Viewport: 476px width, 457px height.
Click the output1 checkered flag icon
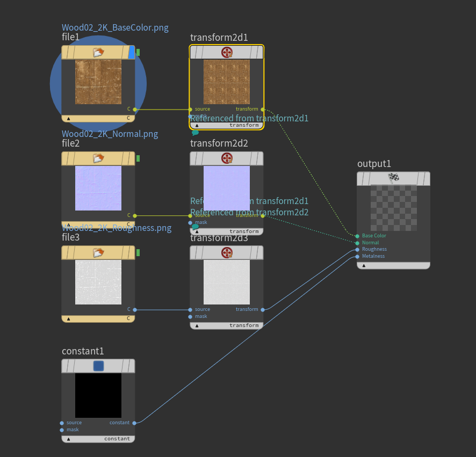click(394, 178)
